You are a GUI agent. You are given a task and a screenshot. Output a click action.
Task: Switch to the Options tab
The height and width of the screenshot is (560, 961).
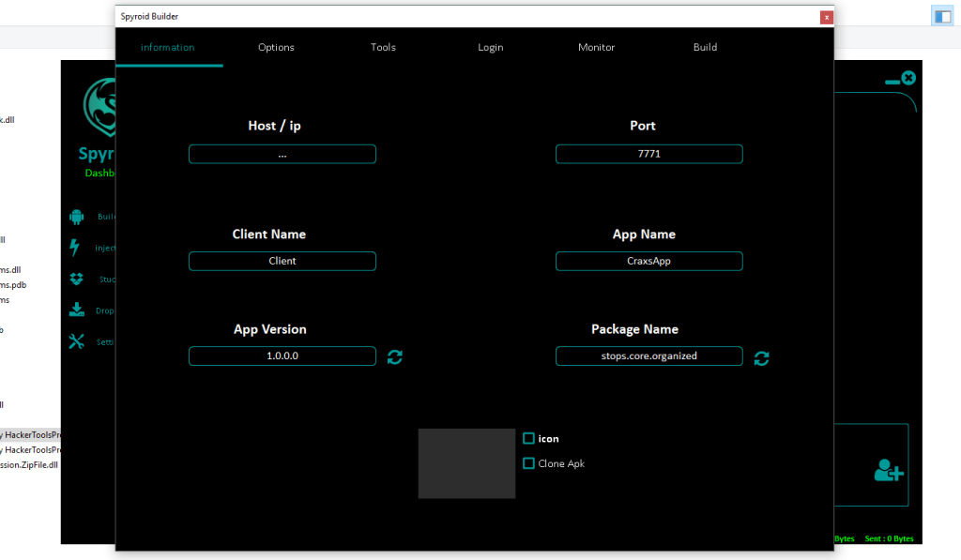click(276, 48)
